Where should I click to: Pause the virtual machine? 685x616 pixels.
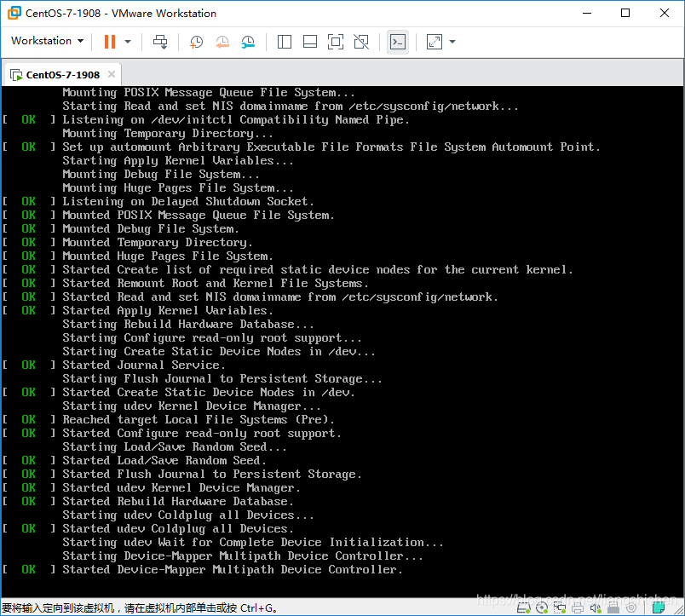pyautogui.click(x=110, y=42)
